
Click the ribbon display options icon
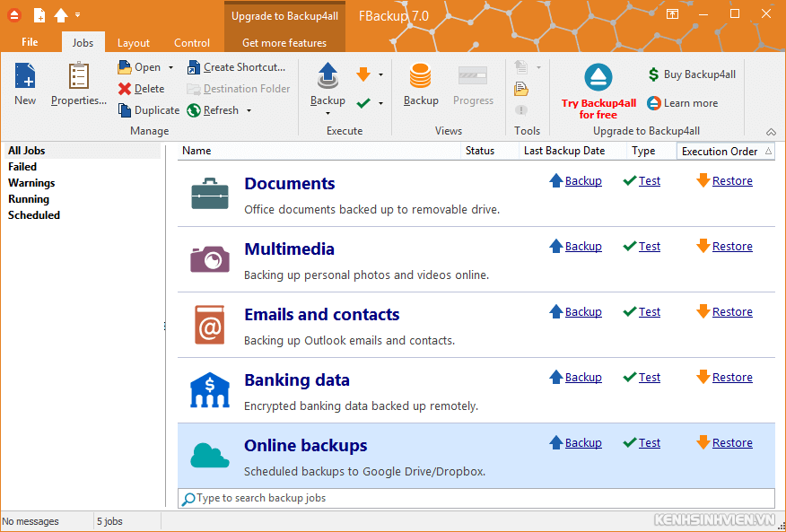click(x=672, y=14)
